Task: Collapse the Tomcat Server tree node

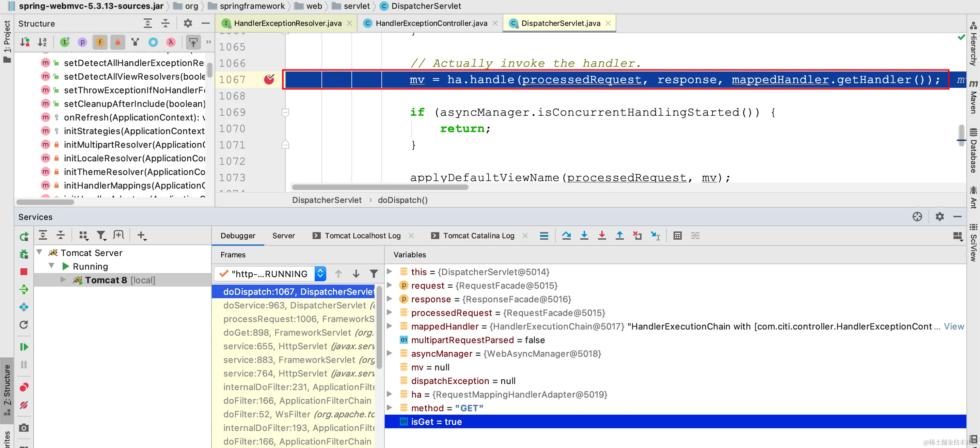Action: pyautogui.click(x=39, y=253)
